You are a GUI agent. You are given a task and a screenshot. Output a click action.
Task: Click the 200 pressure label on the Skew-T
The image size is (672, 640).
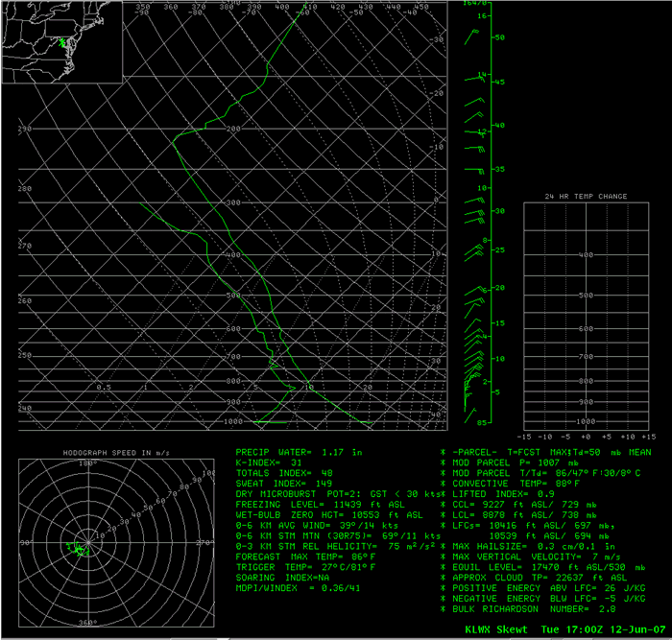click(233, 129)
